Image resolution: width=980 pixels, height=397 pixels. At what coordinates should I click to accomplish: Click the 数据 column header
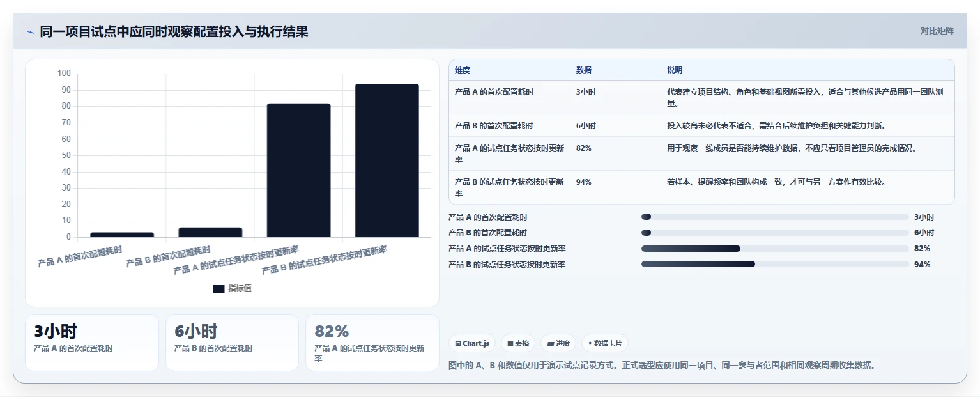coord(584,70)
